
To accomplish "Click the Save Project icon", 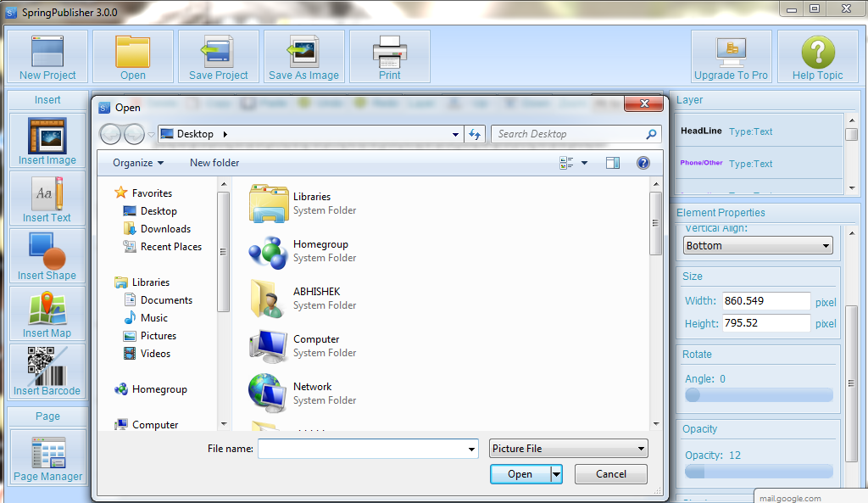I will [218, 57].
